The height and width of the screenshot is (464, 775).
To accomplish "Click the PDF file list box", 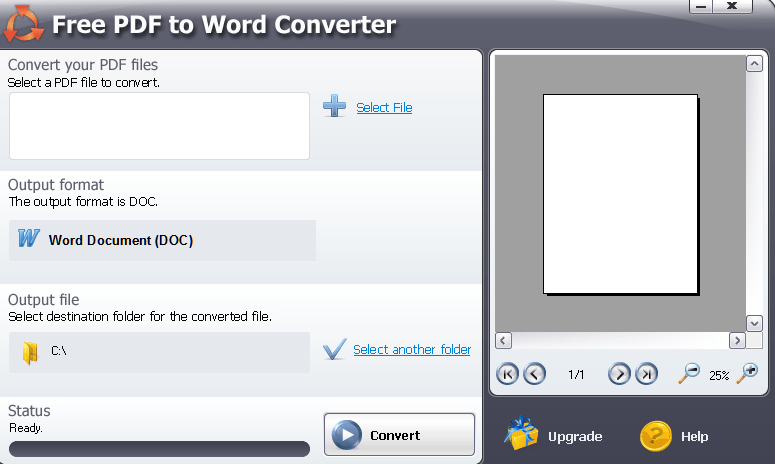I will (x=159, y=126).
